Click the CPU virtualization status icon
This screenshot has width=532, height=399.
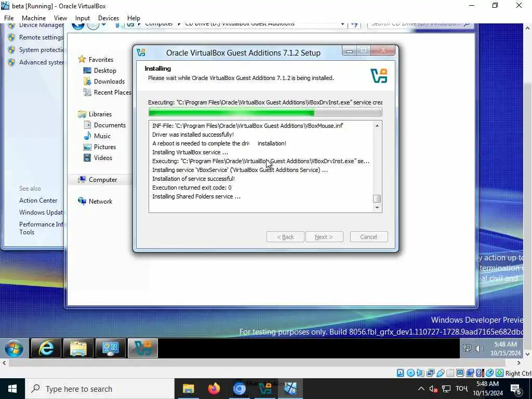click(x=480, y=373)
